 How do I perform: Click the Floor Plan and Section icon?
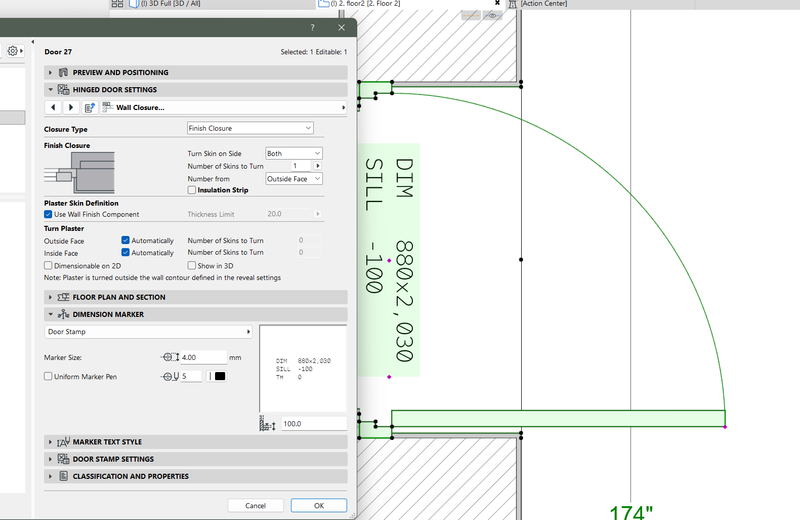pos(63,297)
